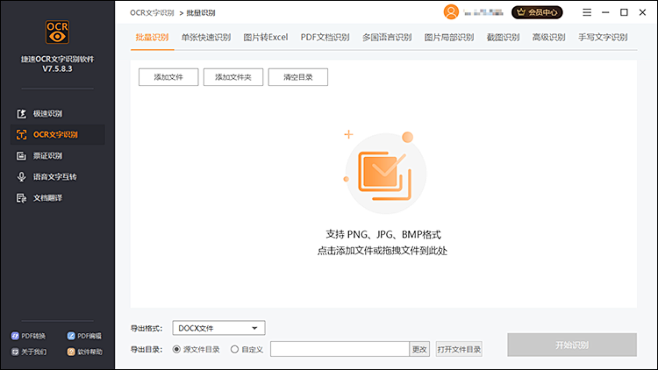Switch to PDF文档识别 tab
Viewport: 658px width, 370px height.
pos(325,37)
